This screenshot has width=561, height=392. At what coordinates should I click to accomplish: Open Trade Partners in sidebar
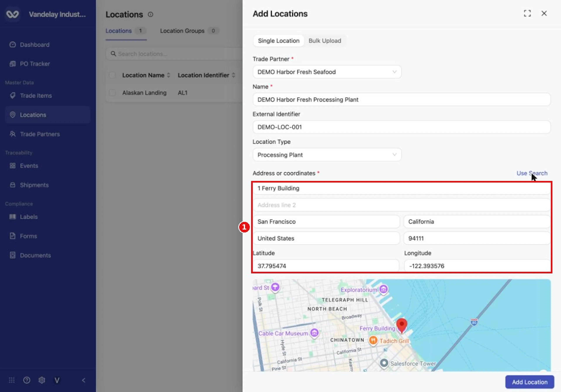pyautogui.click(x=40, y=134)
